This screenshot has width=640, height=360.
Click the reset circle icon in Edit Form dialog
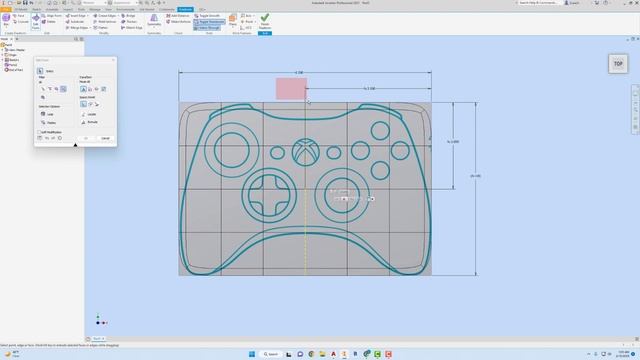click(x=60, y=138)
